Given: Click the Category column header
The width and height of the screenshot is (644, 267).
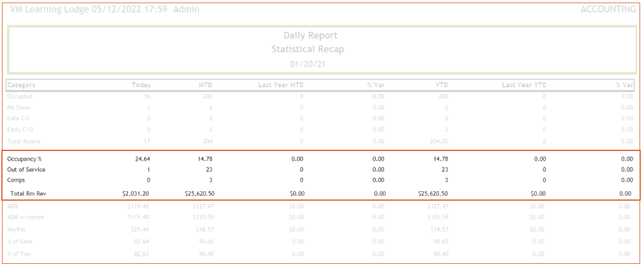Looking at the screenshot, I should [22, 85].
